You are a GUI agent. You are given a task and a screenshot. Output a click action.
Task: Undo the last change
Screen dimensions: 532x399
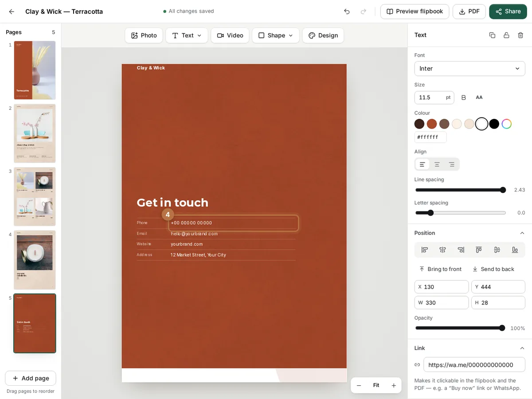tap(347, 12)
